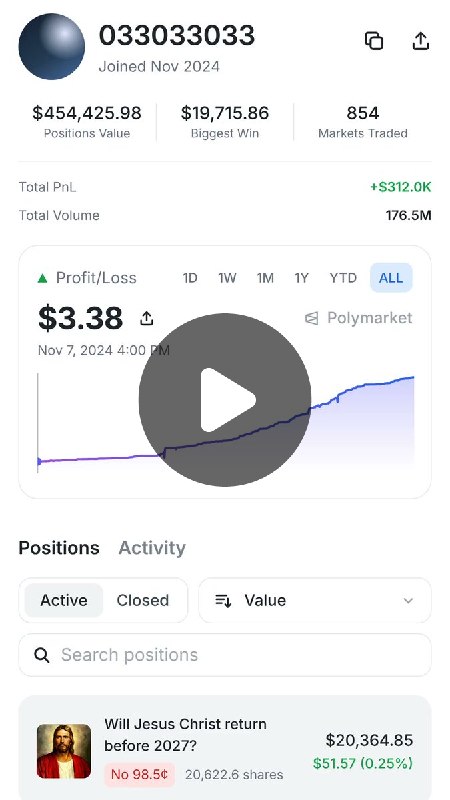Screen dimensions: 450x800
Task: Expand the sort chevron arrow
Action: (408, 601)
